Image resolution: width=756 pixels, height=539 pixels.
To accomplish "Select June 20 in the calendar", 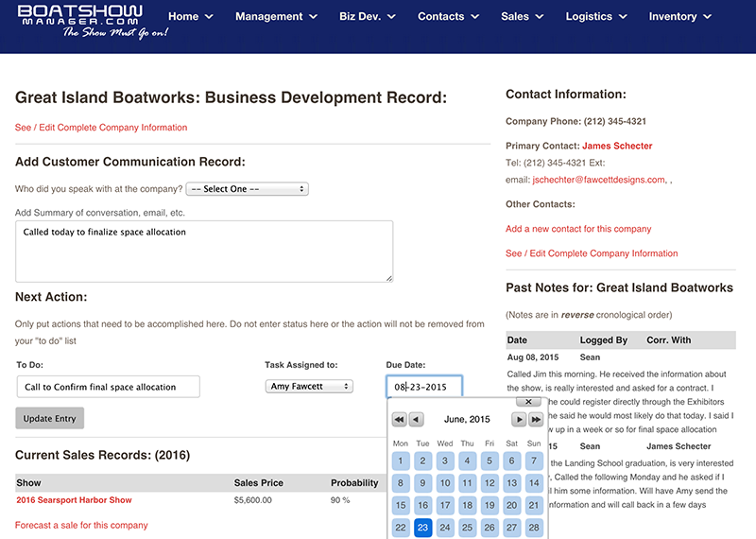I will tap(511, 505).
